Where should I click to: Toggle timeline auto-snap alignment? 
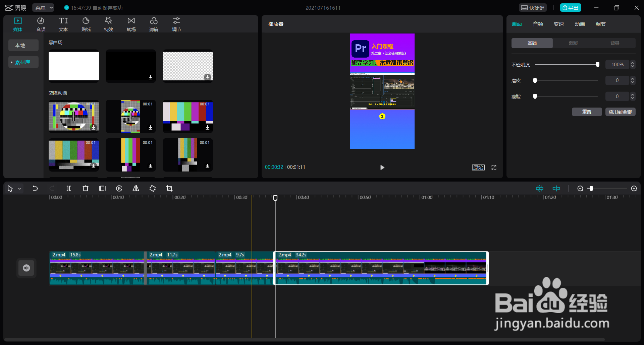(556, 189)
